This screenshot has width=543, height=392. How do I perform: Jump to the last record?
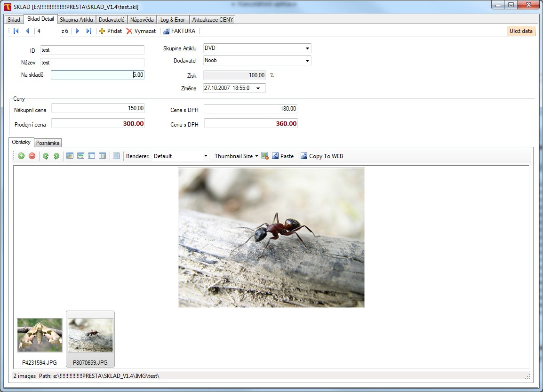(x=88, y=31)
